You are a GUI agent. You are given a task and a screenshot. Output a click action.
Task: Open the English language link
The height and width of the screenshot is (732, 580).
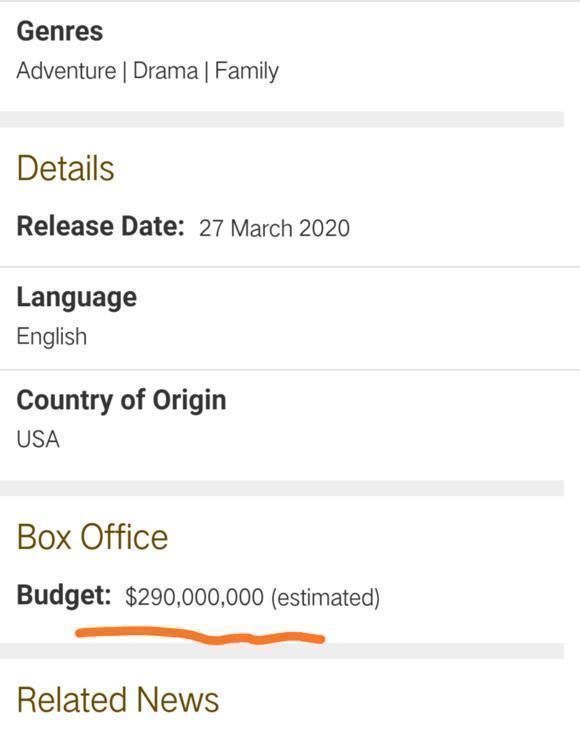coord(52,337)
